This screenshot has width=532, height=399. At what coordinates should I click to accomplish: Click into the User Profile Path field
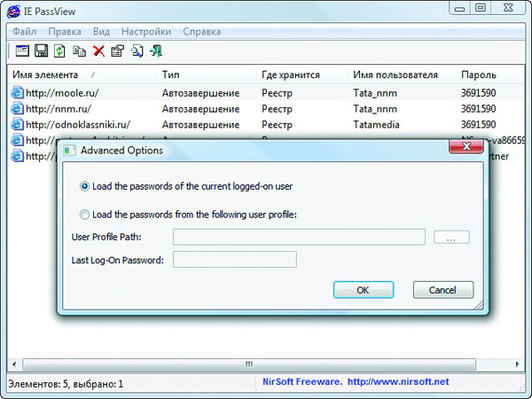(299, 237)
